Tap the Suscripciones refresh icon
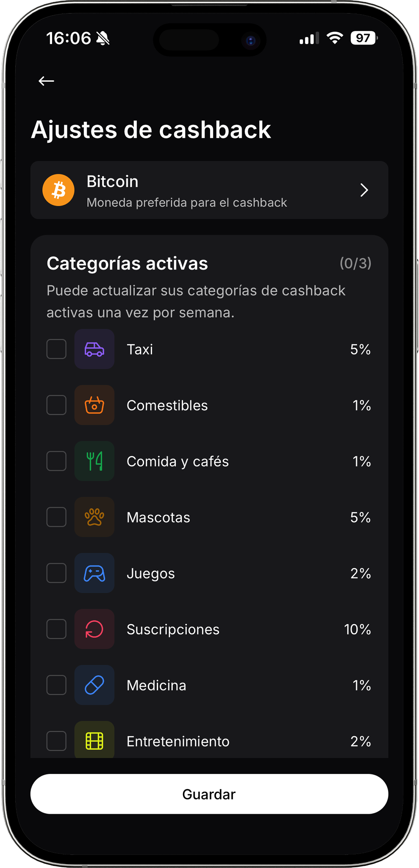Screen dimensions: 419x868 click(94, 629)
